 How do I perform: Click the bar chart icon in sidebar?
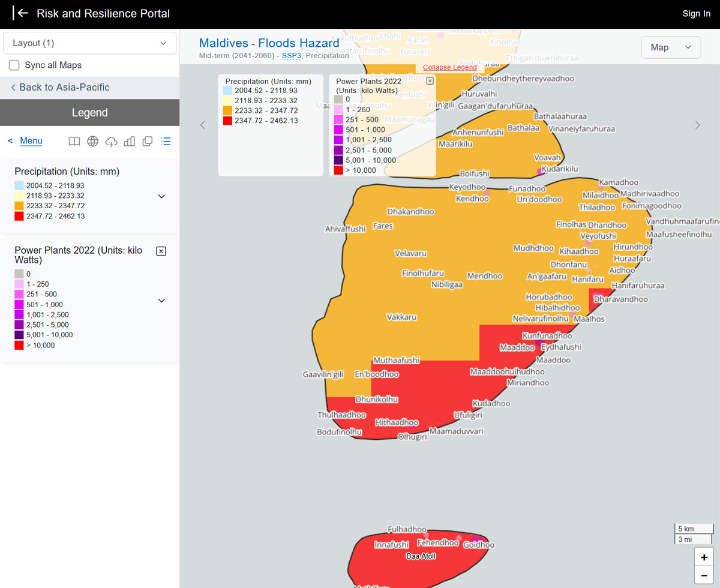click(x=129, y=142)
